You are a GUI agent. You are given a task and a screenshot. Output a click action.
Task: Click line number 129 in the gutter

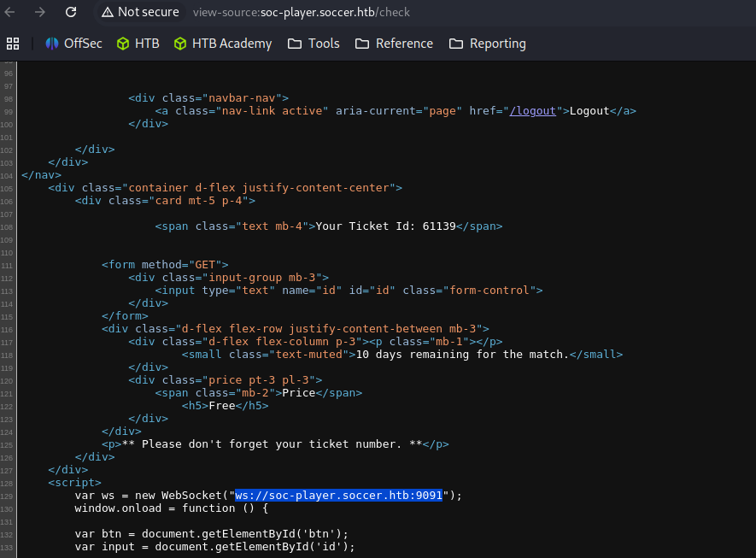pos(7,496)
